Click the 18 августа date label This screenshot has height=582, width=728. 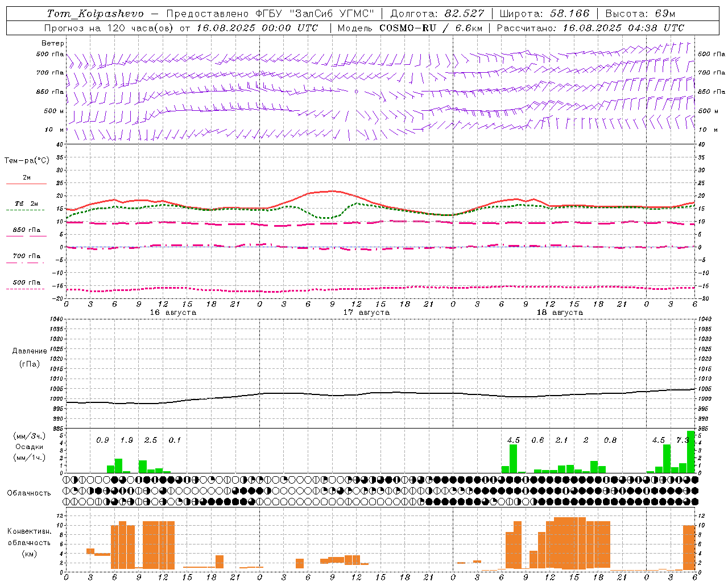(560, 313)
